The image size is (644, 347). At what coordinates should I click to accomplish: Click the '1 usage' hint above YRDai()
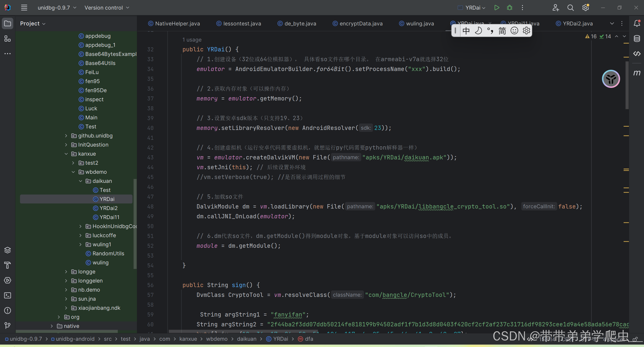point(192,40)
